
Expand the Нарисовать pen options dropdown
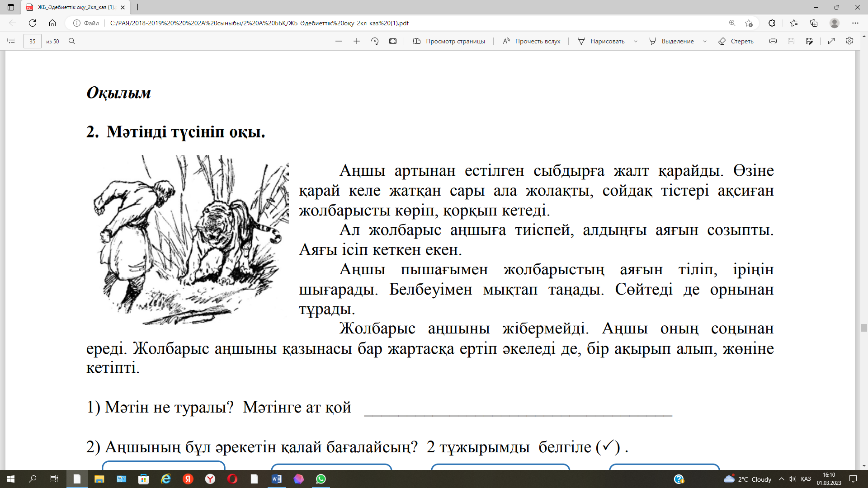[x=636, y=41]
